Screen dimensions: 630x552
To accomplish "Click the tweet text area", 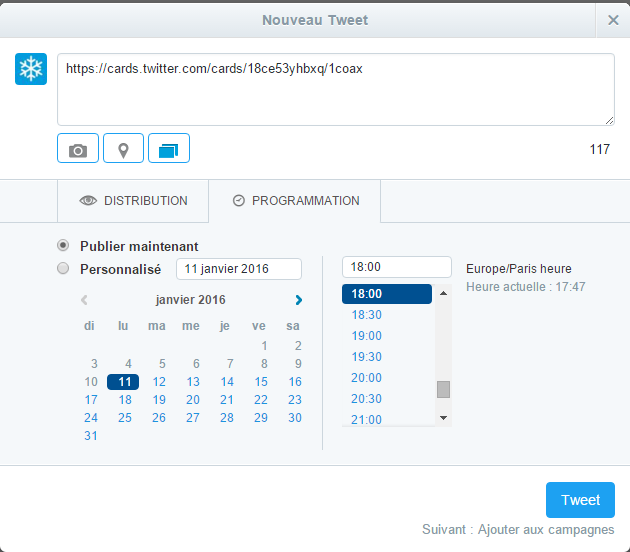I will tap(335, 90).
